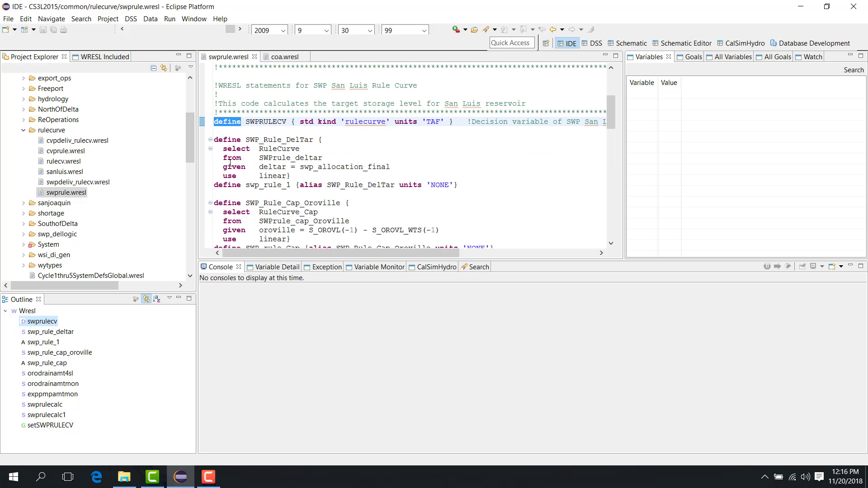Viewport: 868px width, 488px height.
Task: Click the timeline slider thumb in toolbar
Action: click(230, 29)
